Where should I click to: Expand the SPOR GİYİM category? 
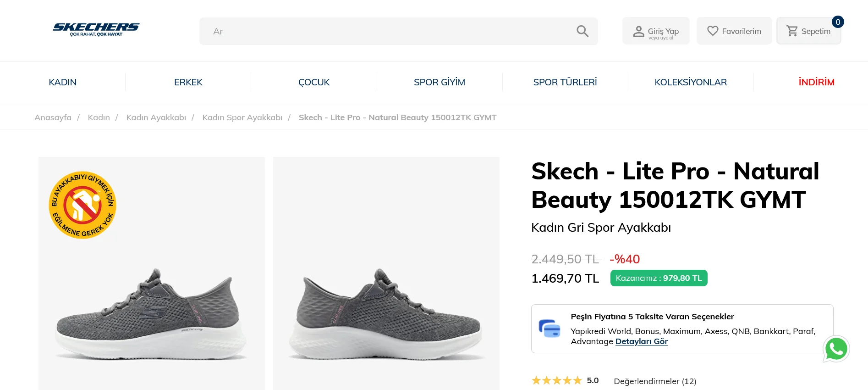coord(439,82)
